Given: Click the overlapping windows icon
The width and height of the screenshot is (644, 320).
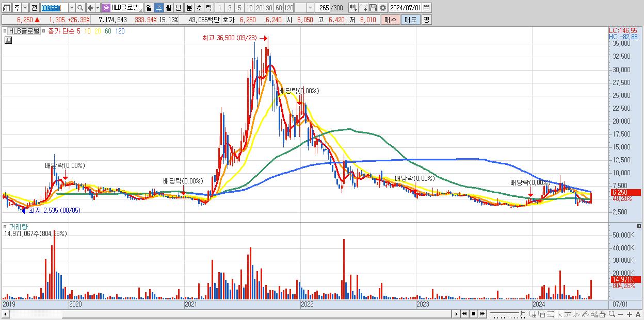Looking at the screenshot, I should click(x=542, y=314).
